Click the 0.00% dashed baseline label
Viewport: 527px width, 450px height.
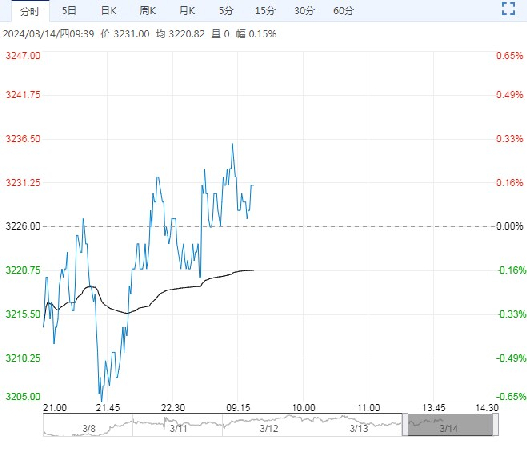coord(510,226)
